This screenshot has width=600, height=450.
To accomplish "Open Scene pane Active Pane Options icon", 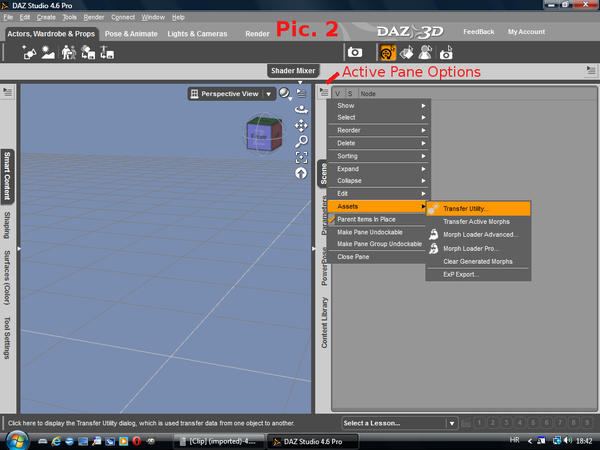I will coord(324,92).
